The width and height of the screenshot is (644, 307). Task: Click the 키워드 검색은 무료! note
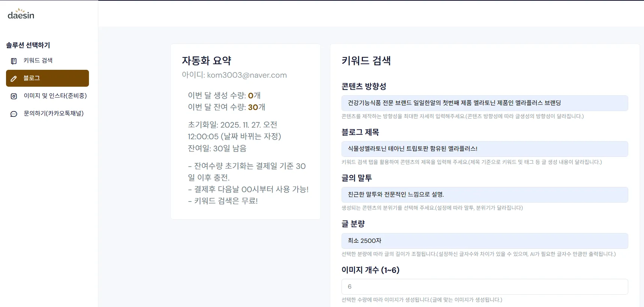223,201
